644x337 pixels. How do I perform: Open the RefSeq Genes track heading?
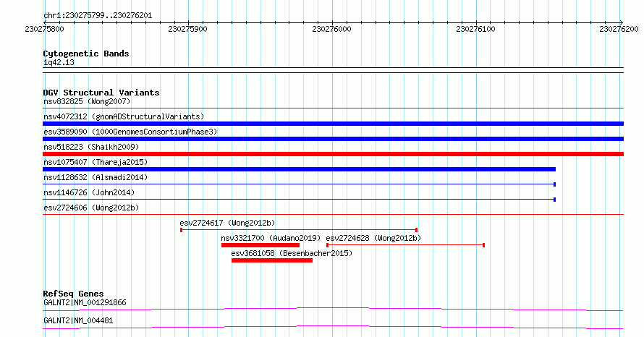[x=73, y=294]
